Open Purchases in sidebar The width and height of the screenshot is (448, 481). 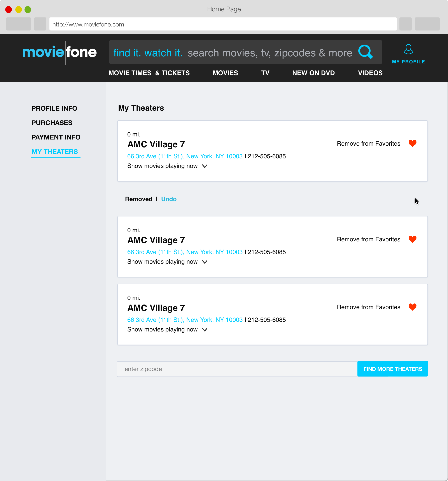(x=52, y=123)
